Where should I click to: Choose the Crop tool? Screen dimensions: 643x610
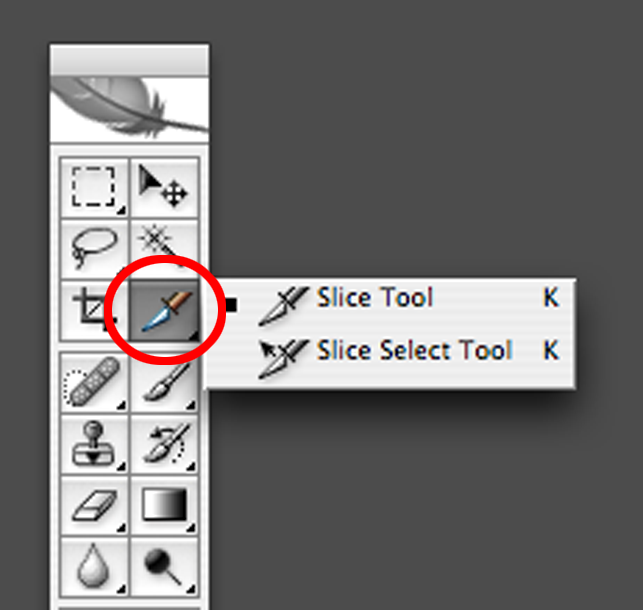pyautogui.click(x=94, y=311)
